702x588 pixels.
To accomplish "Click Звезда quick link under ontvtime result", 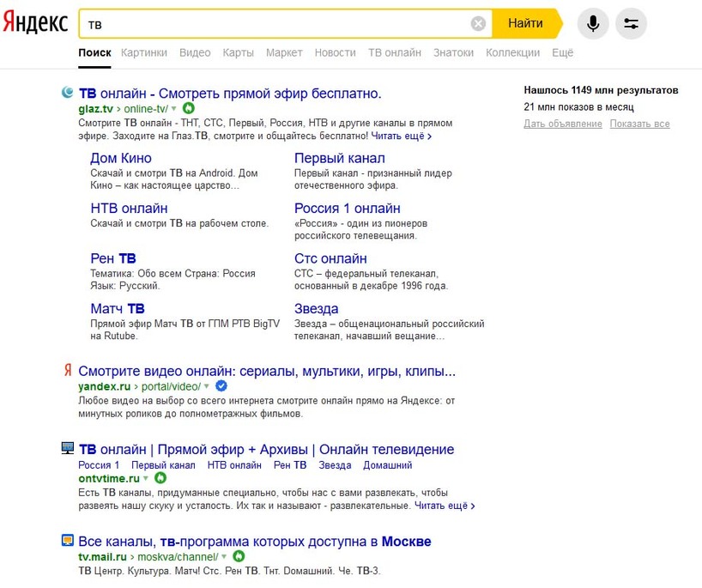I will [x=335, y=465].
